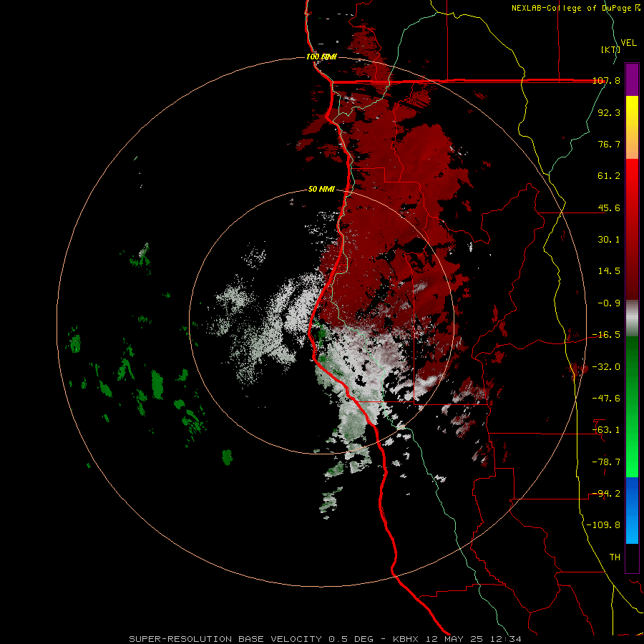
Task: Select the -63.1 legend value
Action: pos(606,430)
